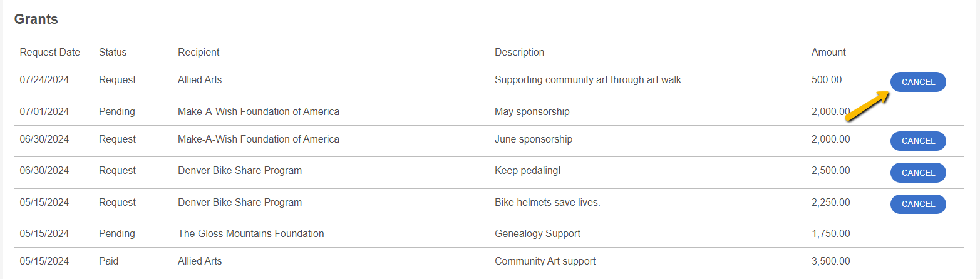The height and width of the screenshot is (279, 980).
Task: Click the May sponsorship description
Action: coord(532,111)
